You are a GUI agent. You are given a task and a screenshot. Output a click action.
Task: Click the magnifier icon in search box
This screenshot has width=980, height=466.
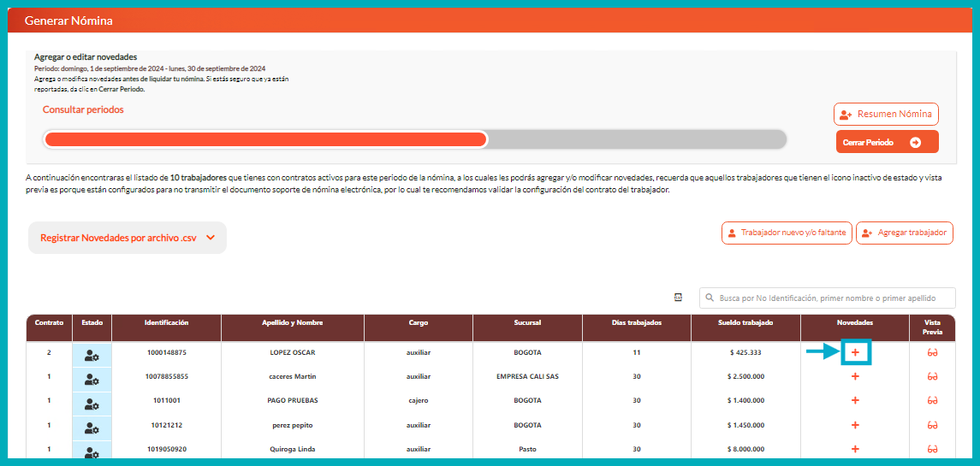coord(710,298)
